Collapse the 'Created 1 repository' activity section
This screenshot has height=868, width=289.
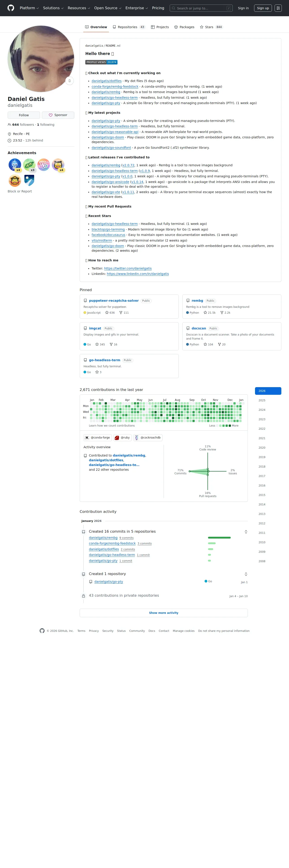pos(246,574)
